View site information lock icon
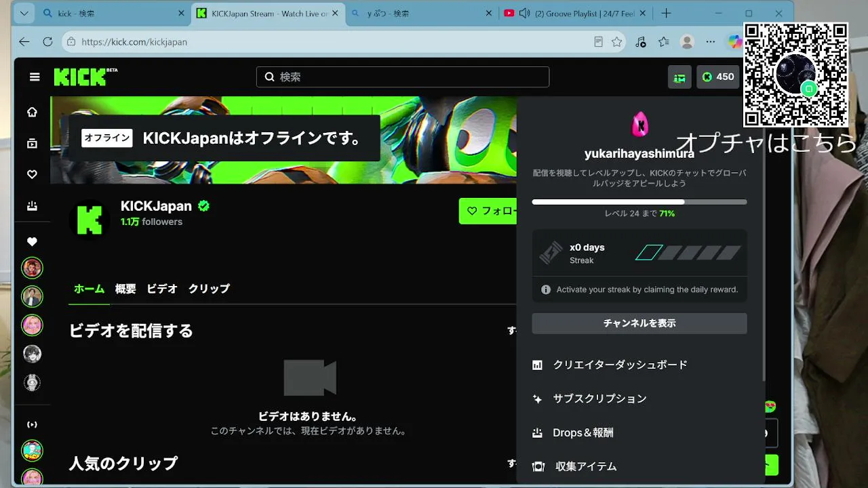 [71, 42]
